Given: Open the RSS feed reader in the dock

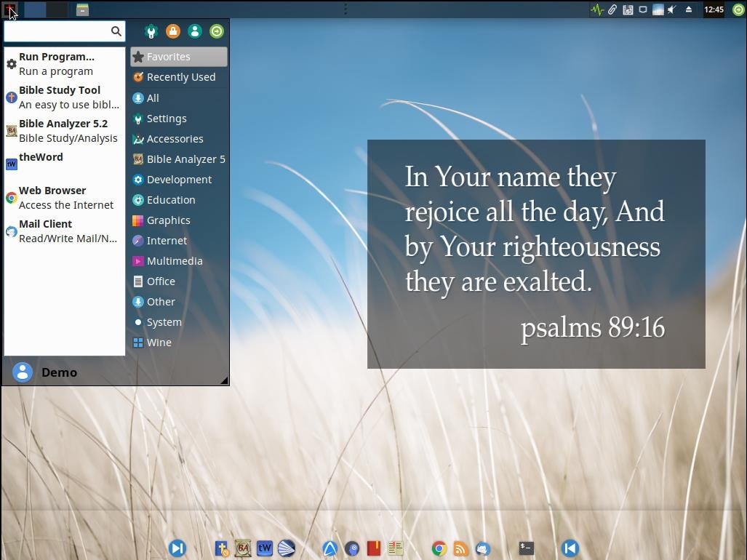Looking at the screenshot, I should tap(460, 548).
